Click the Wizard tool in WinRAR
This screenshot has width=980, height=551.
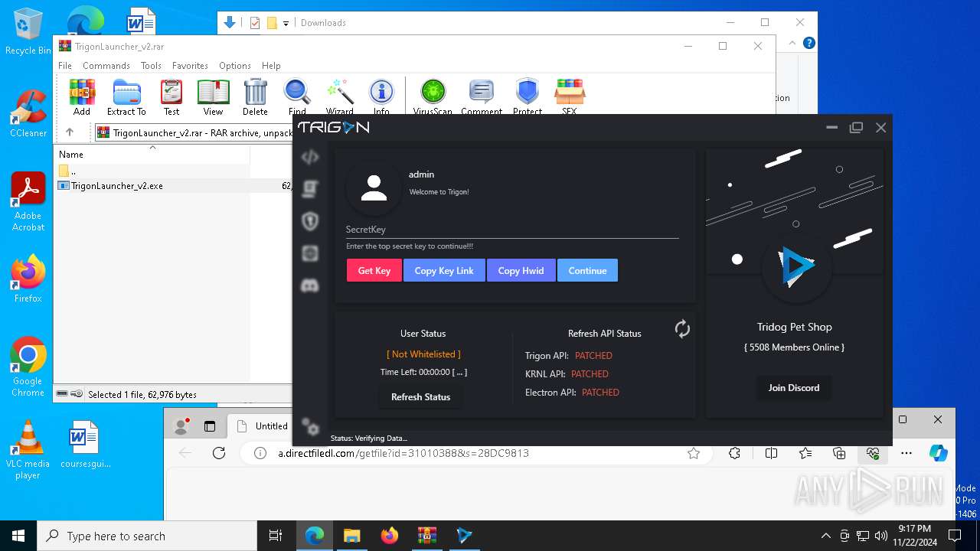point(339,97)
